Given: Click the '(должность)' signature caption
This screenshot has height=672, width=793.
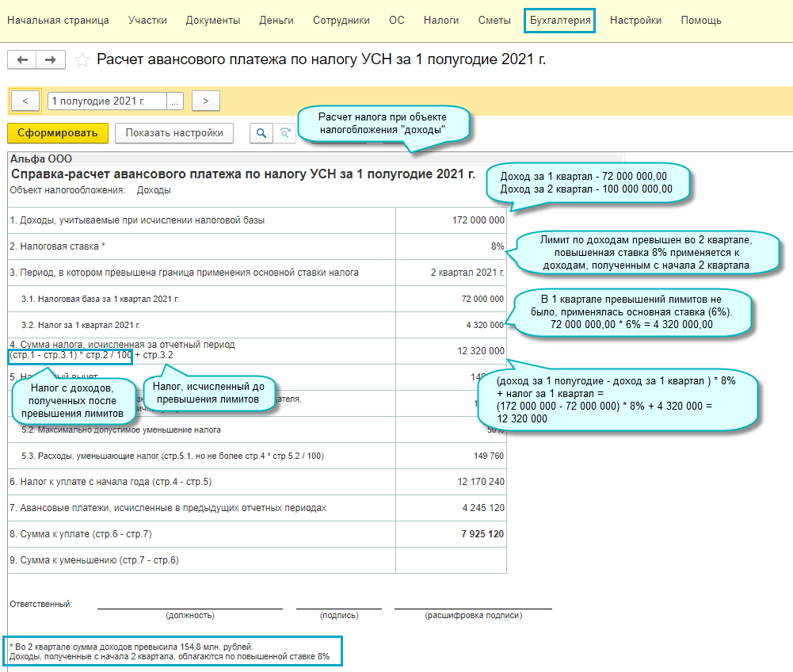Looking at the screenshot, I should [190, 615].
